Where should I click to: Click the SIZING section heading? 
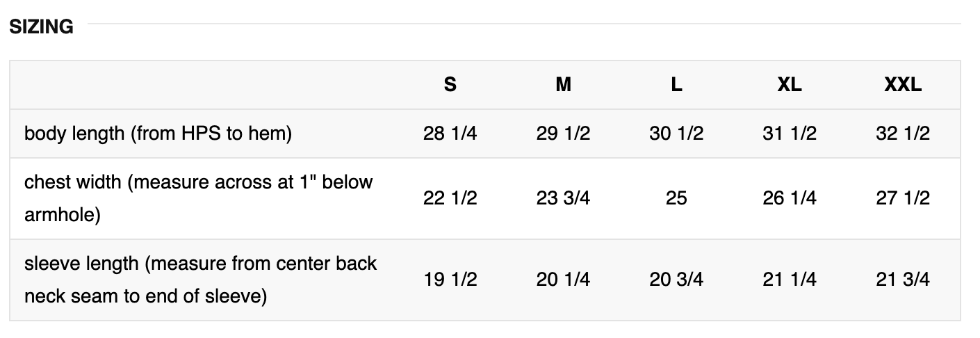[41, 26]
